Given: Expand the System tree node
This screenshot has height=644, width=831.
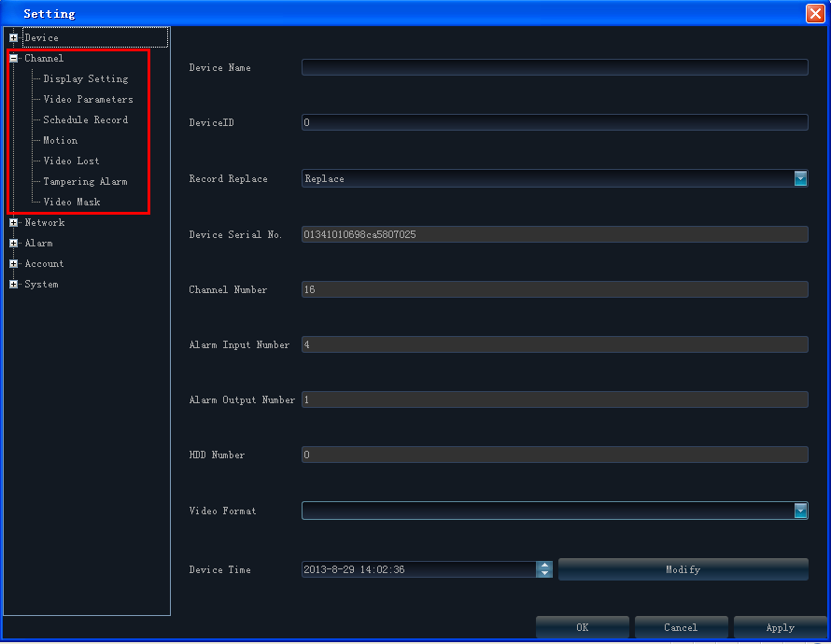Looking at the screenshot, I should pyautogui.click(x=13, y=285).
